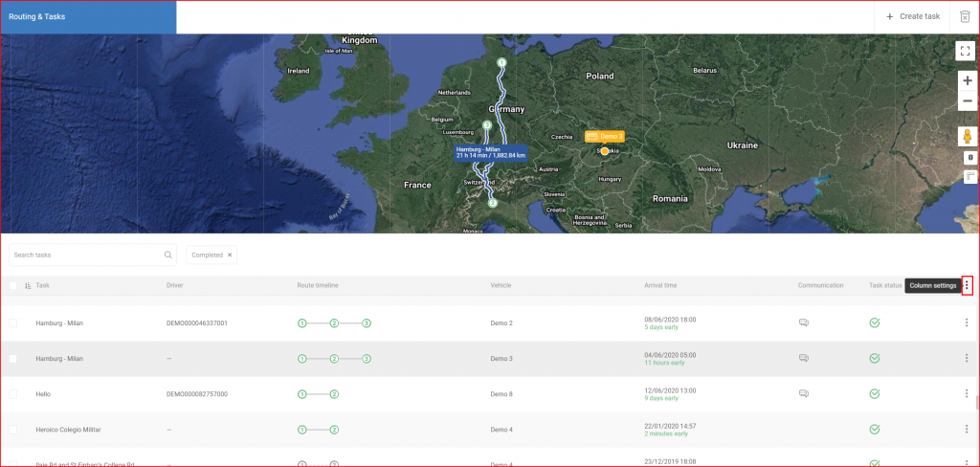Check the Hamburg - Milan Demo 3 row checkbox
Viewport: 980px width, 467px height.
click(x=13, y=359)
